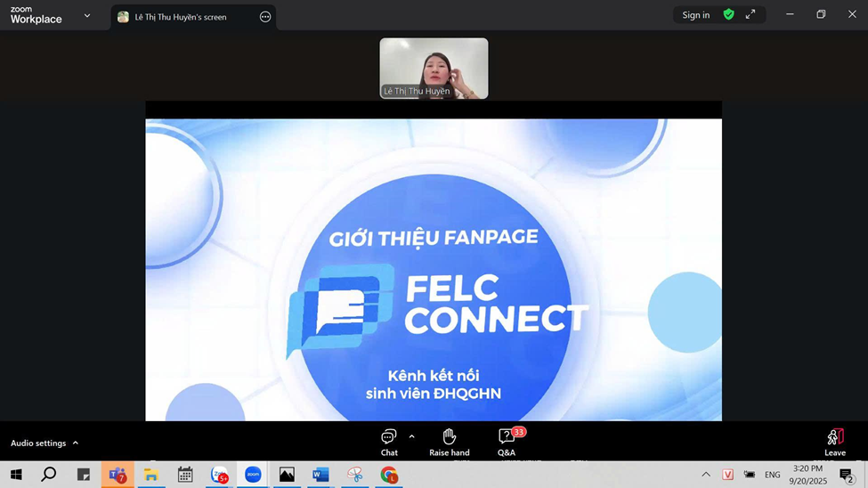The image size is (868, 488).
Task: Open Snipping Tool from taskbar
Action: (x=355, y=475)
